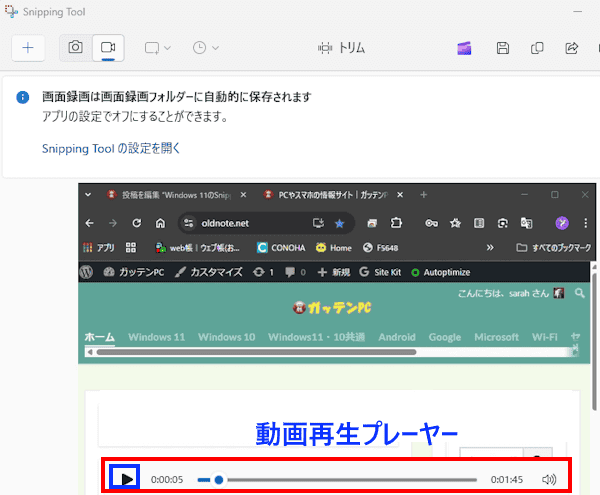Click the password key icon
Image resolution: width=600 pixels, height=495 pixels.
pos(431,223)
